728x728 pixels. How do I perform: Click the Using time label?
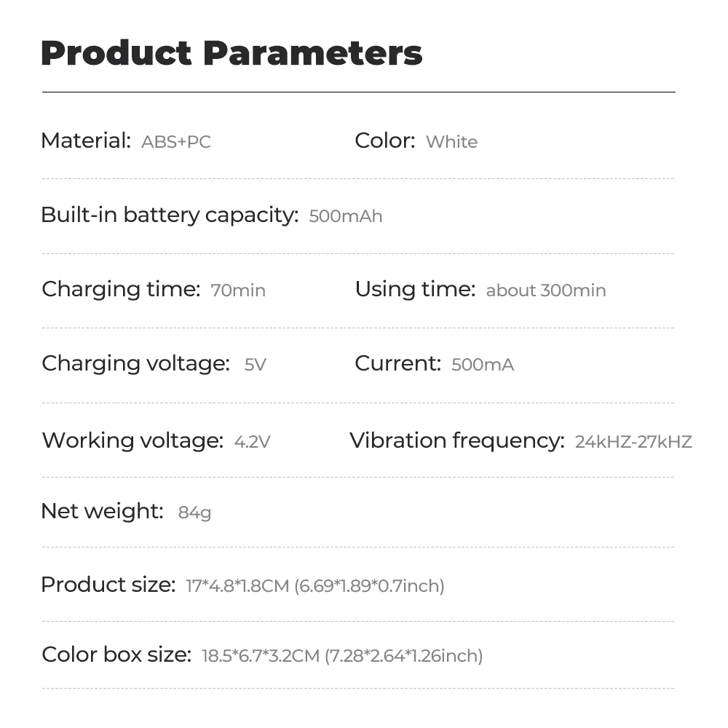415,289
